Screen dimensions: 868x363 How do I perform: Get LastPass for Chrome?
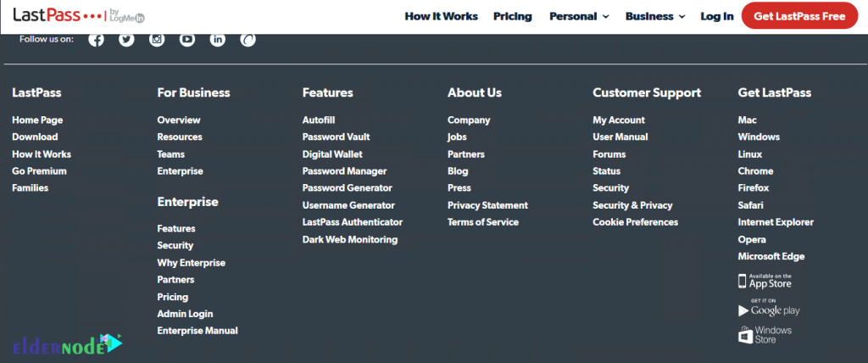pos(755,171)
